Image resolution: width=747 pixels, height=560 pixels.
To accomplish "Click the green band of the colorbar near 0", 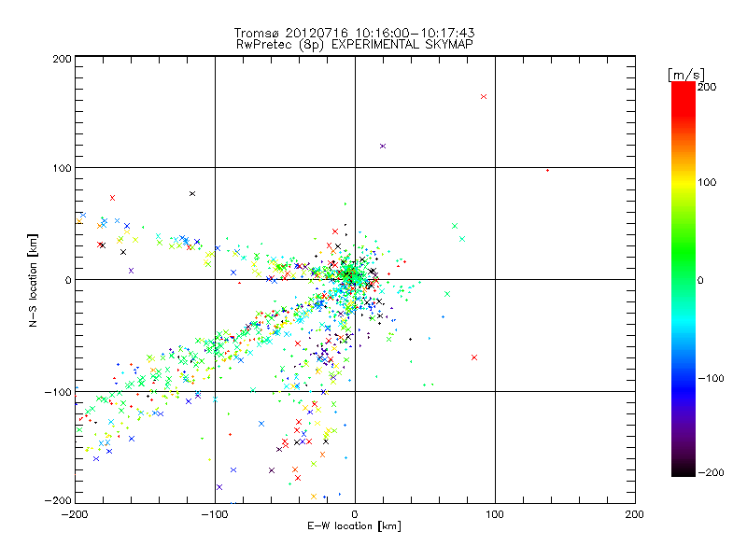I will (x=684, y=280).
